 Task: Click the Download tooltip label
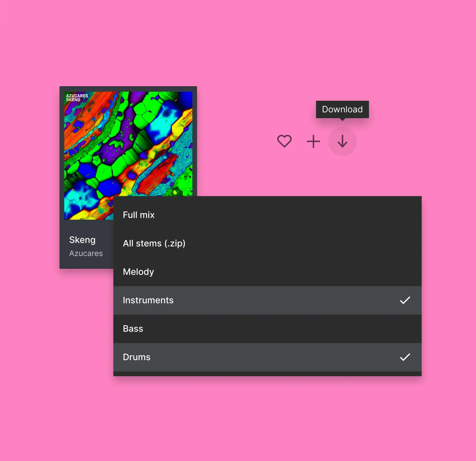(x=342, y=109)
